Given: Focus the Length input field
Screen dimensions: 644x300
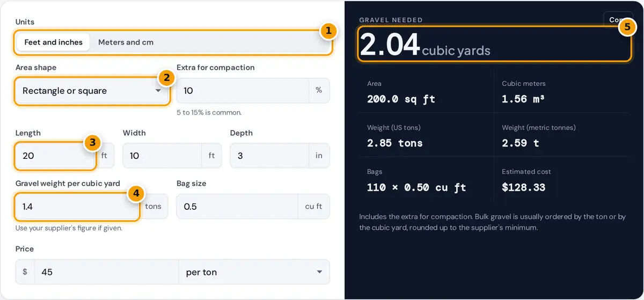Looking at the screenshot, I should [56, 156].
